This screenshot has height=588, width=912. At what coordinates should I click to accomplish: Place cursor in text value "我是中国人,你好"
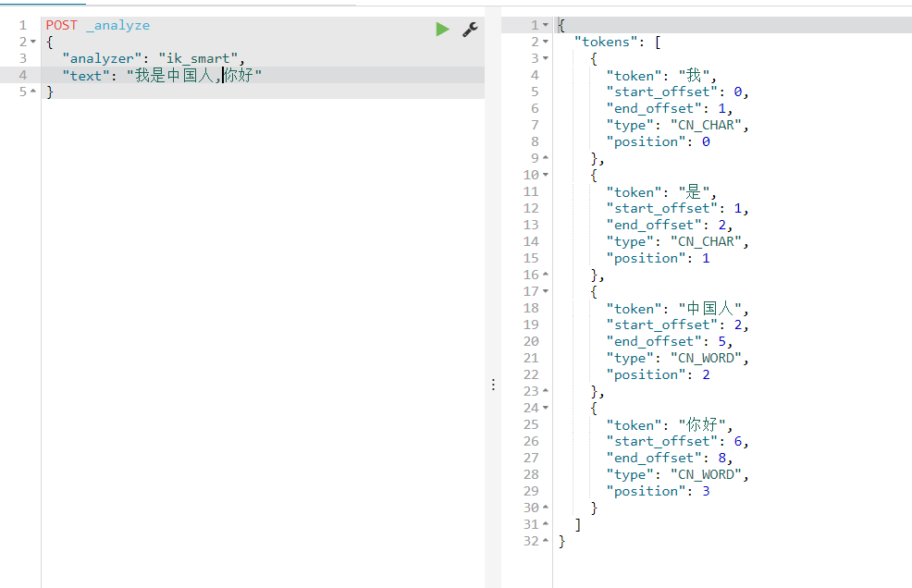(x=194, y=75)
